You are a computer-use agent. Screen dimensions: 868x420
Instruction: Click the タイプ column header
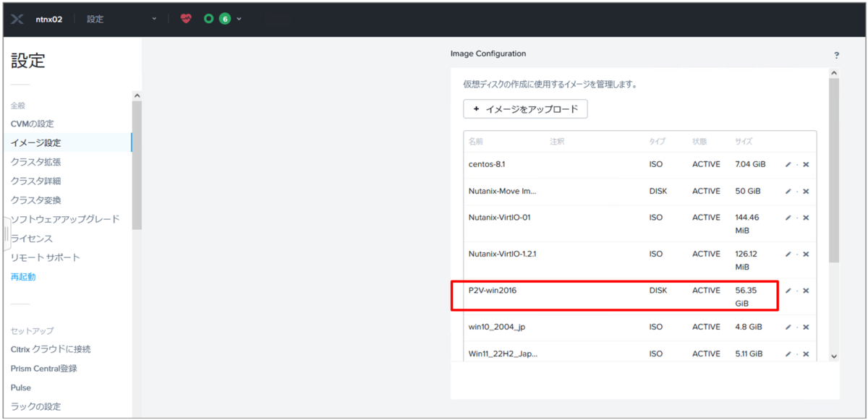coord(657,142)
